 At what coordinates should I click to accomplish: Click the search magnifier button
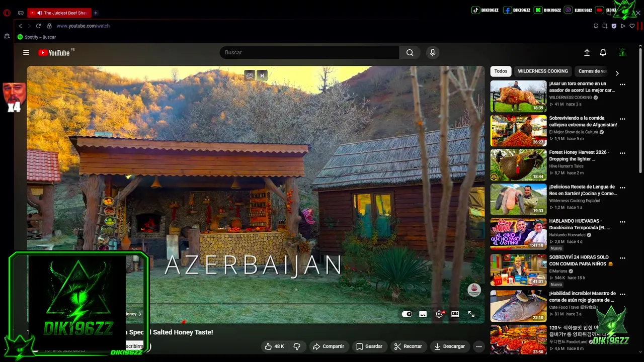[410, 52]
